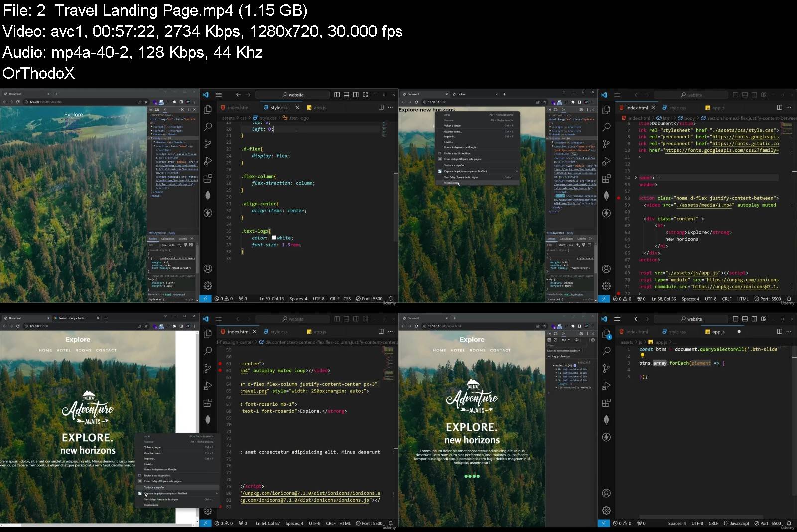Open Search icon in the style.css VS Code frame
This screenshot has width=797, height=532.
pos(208,127)
